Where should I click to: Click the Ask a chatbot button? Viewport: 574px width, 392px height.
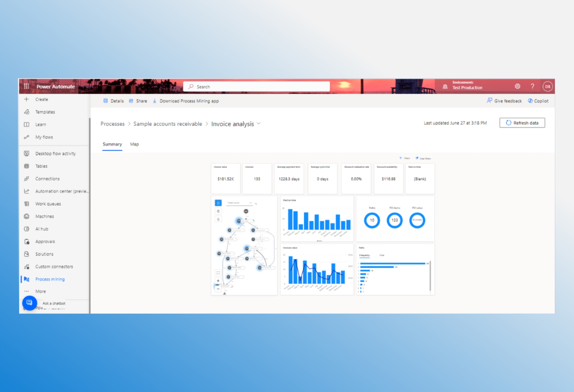pyautogui.click(x=29, y=303)
